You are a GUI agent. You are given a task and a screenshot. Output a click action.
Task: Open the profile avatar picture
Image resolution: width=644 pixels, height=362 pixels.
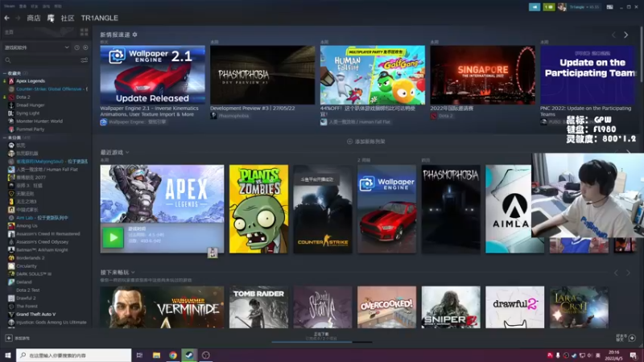(x=562, y=7)
